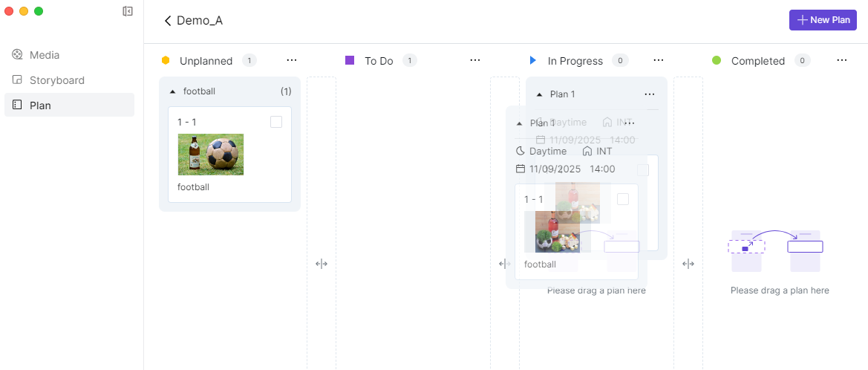The width and height of the screenshot is (868, 370).
Task: Click the football photo thumbnail in Unplanned
Action: (211, 155)
